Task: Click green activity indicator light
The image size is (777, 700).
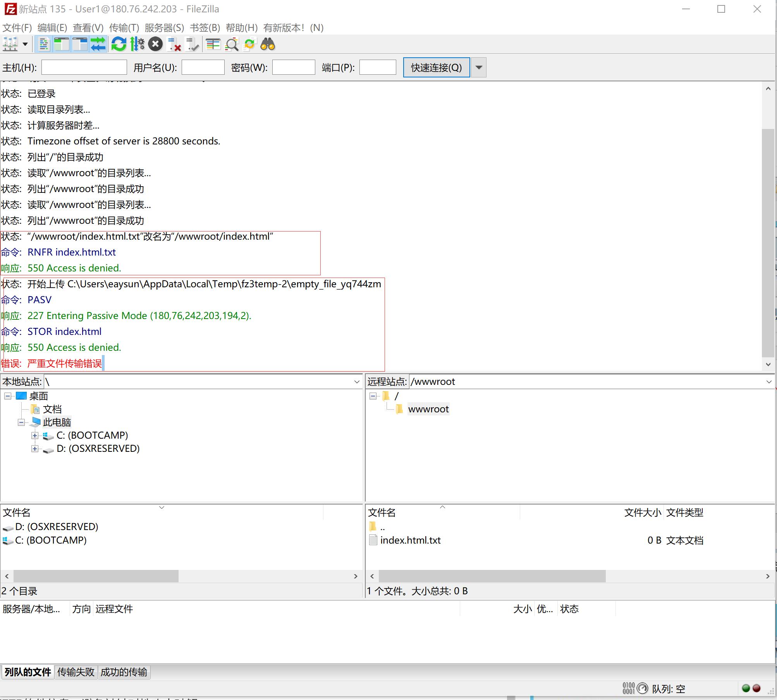Action: click(746, 689)
